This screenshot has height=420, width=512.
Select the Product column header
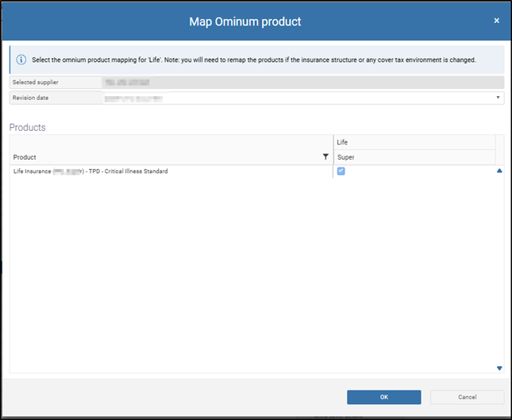point(159,157)
